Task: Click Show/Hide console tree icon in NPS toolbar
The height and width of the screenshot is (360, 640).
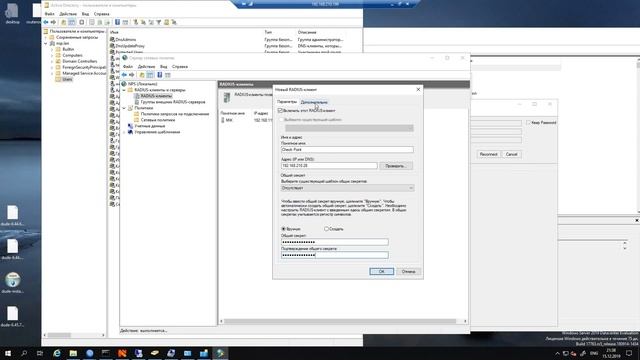Action: coord(150,75)
